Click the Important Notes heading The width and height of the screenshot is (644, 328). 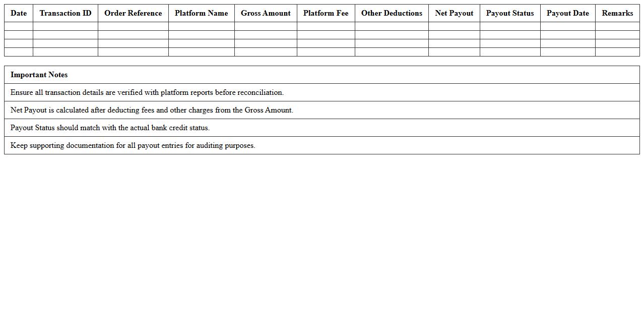(x=39, y=75)
